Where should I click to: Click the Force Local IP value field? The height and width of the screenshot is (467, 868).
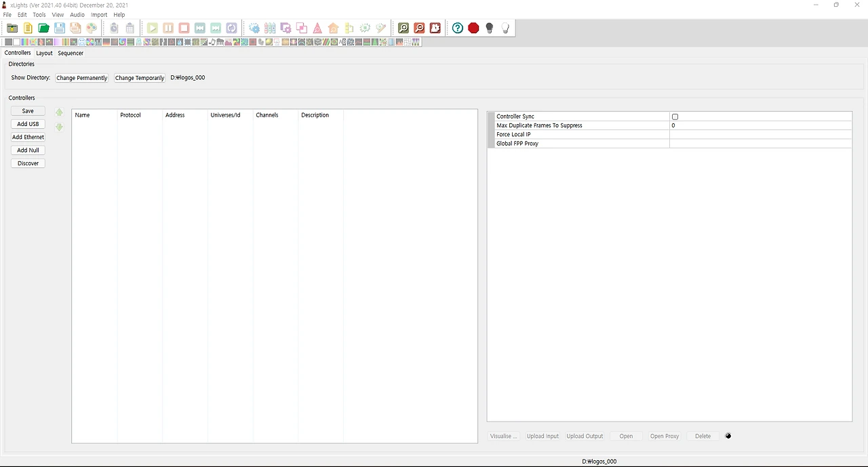coord(760,134)
